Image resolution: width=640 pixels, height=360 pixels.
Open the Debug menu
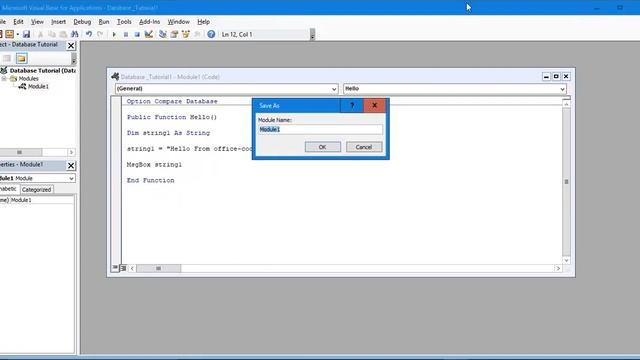point(82,22)
